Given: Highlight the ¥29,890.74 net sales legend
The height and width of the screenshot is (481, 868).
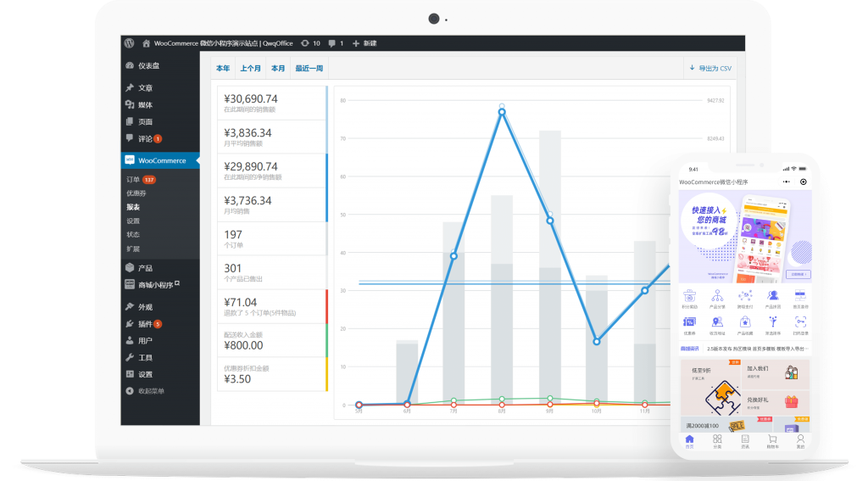Looking at the screenshot, I should pos(272,171).
